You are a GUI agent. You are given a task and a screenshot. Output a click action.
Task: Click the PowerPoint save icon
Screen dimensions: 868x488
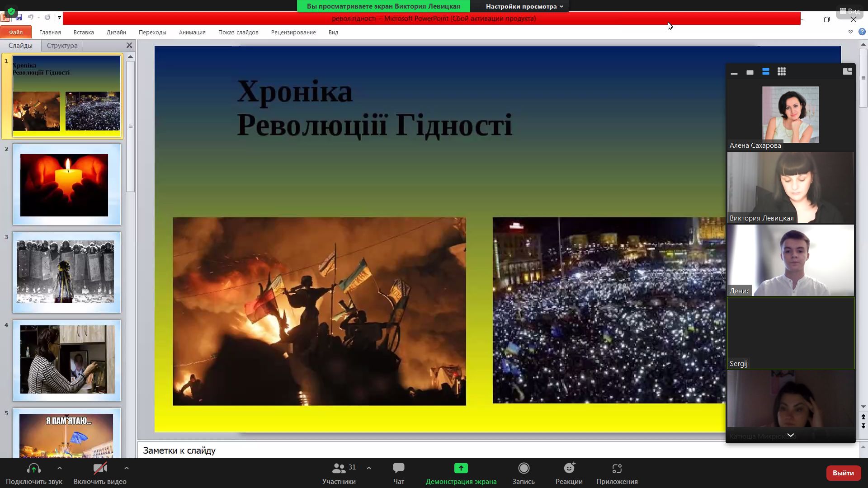(19, 18)
